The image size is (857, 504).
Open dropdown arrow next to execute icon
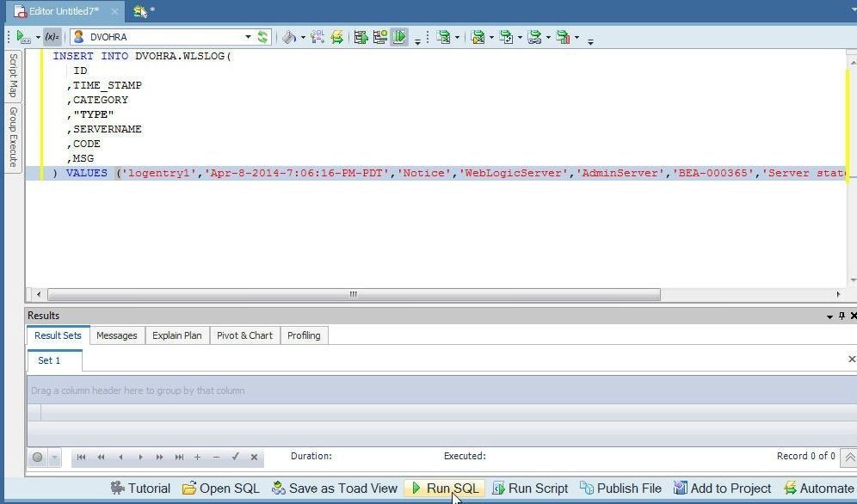tap(38, 37)
